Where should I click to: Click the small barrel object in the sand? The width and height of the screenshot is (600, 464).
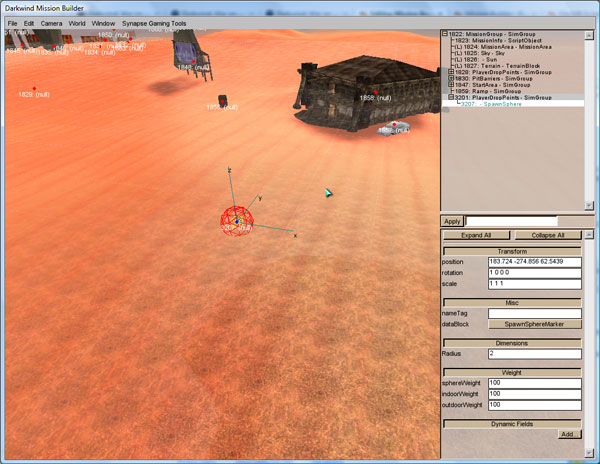click(x=222, y=102)
